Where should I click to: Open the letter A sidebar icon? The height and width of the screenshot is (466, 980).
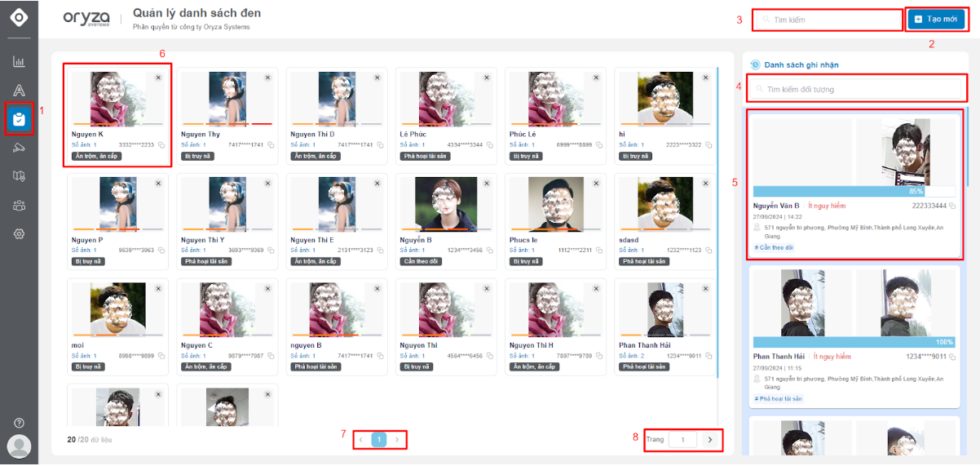pyautogui.click(x=19, y=91)
